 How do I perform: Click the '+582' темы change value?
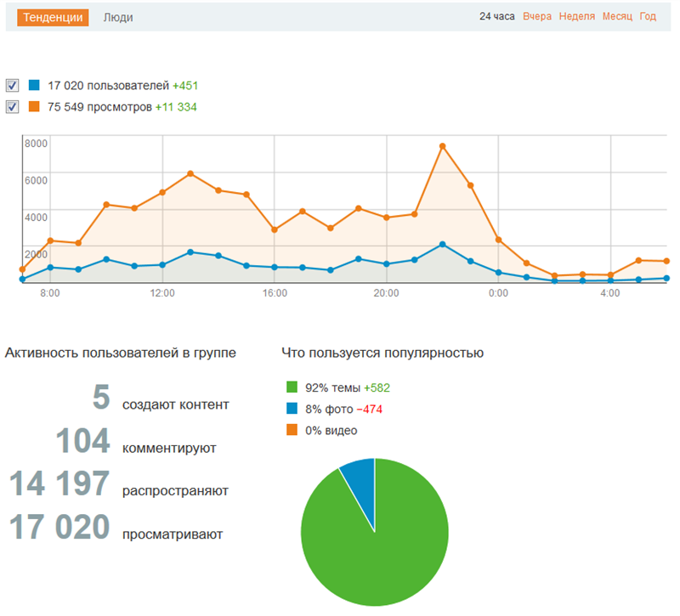tap(377, 387)
